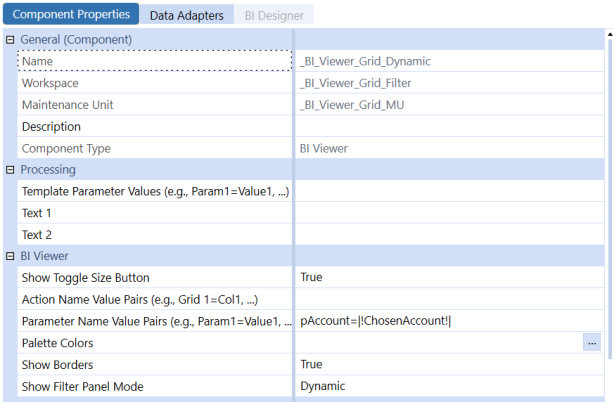Select the Maintenance Unit value cell

tap(450, 105)
